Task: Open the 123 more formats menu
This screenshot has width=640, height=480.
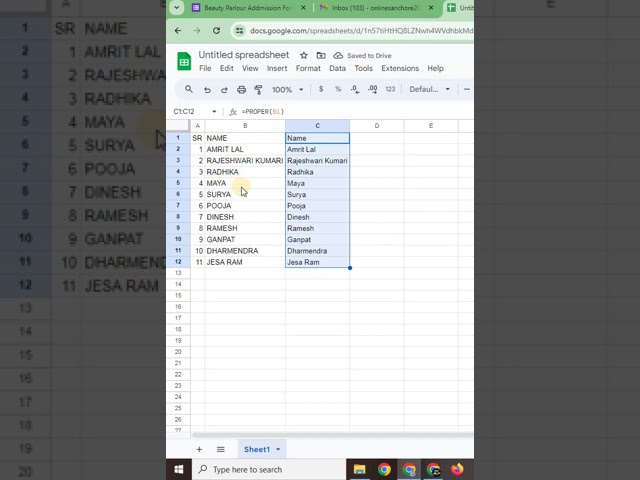Action: [x=390, y=89]
